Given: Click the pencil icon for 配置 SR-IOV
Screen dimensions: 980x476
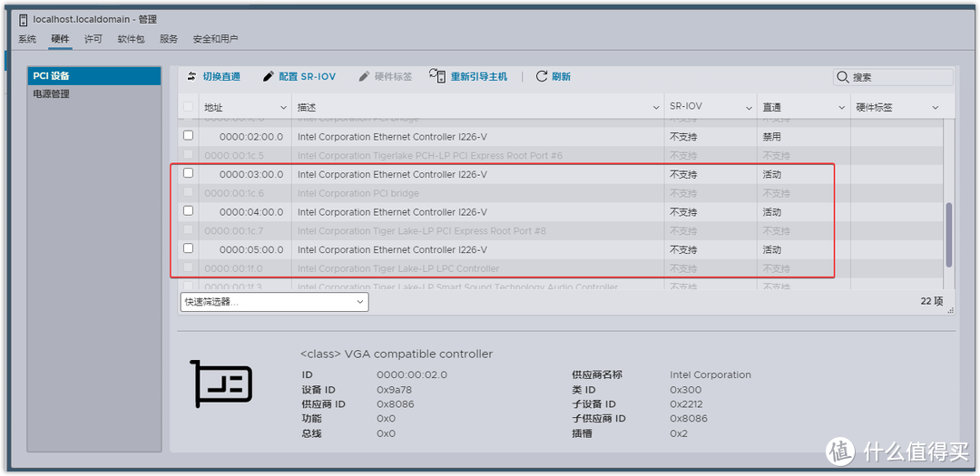Looking at the screenshot, I should pos(268,76).
